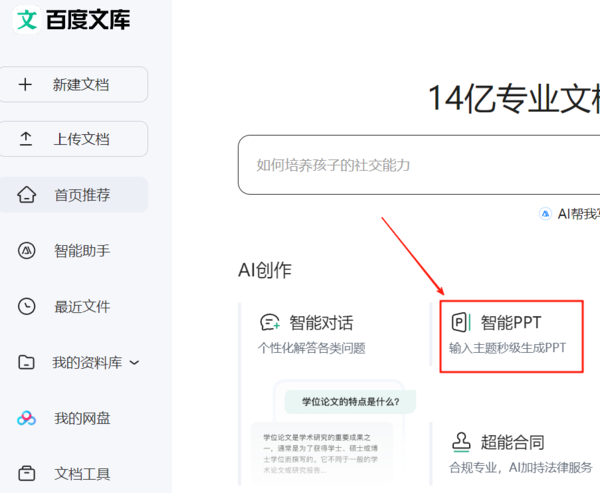Click the toolbox icon for 文档工具
This screenshot has height=493, width=600.
26,473
